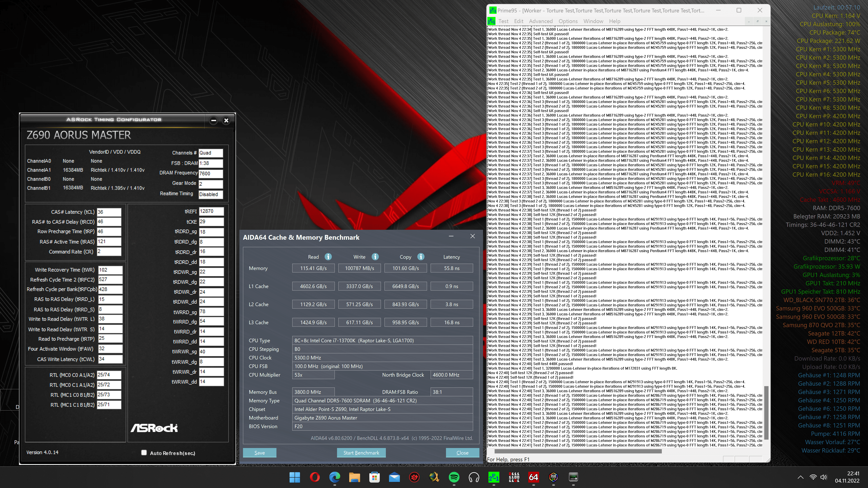Open Prime95 icon on the taskbar
Viewport: 868px width, 488px height.
(494, 477)
